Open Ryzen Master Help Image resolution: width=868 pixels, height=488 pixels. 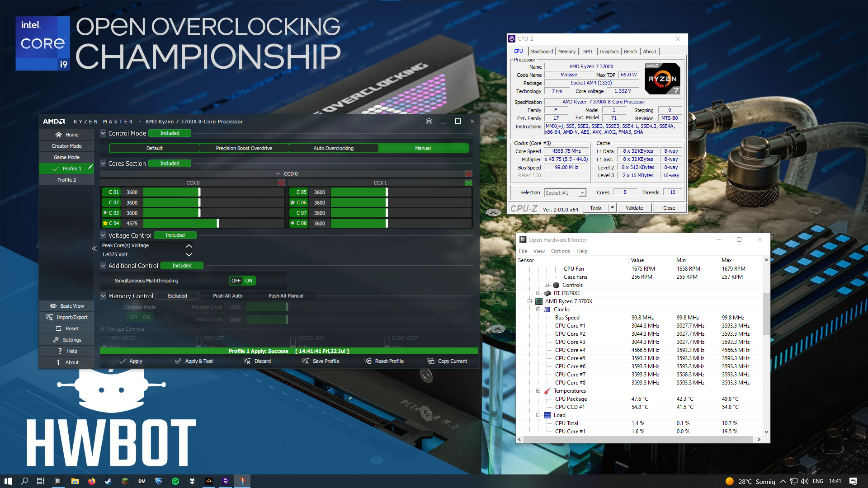(66, 351)
